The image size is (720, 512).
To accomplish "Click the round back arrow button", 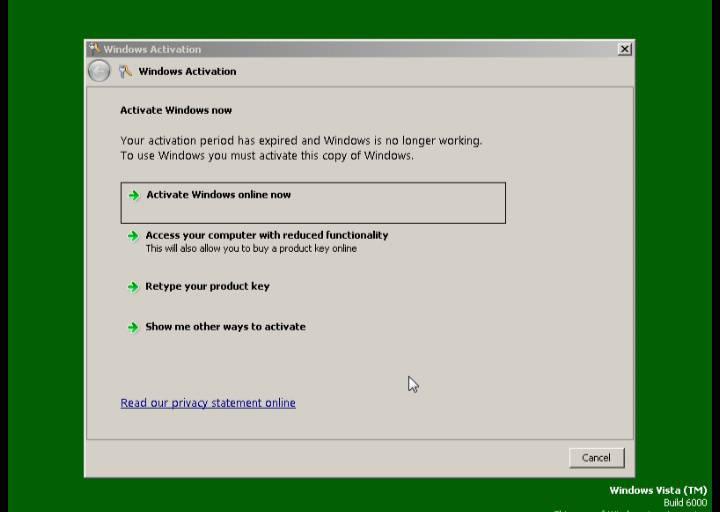I will pyautogui.click(x=99, y=71).
